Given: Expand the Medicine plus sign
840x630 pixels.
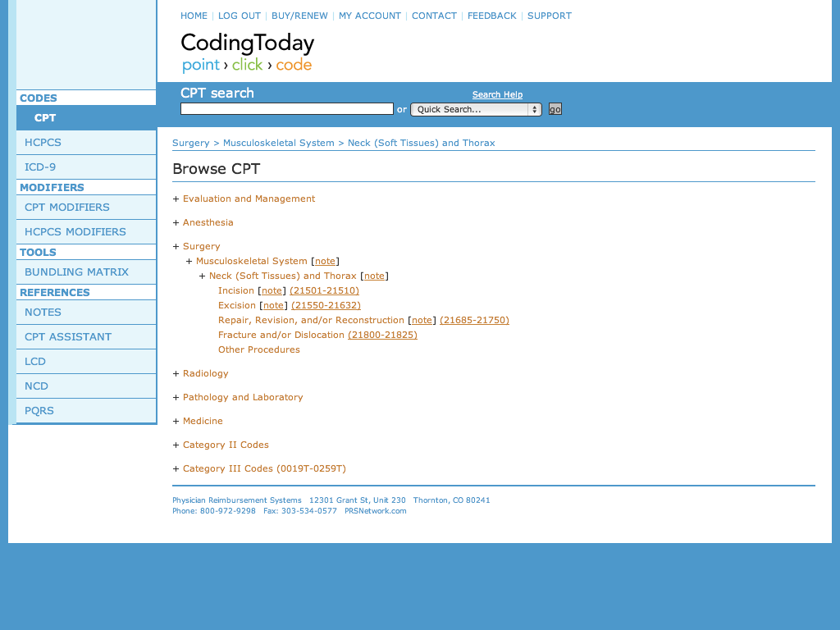Looking at the screenshot, I should pos(176,421).
